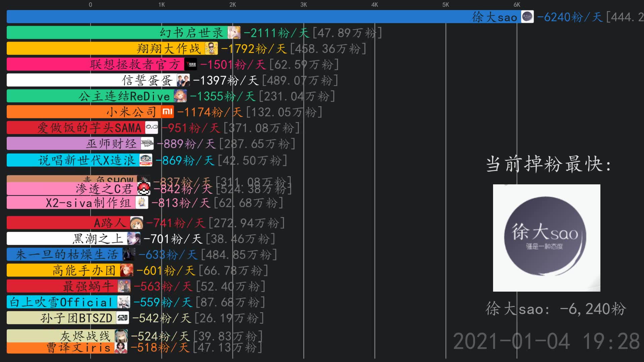Click the 联想拯救者官方 bar label
The image size is (644, 362).
click(135, 64)
